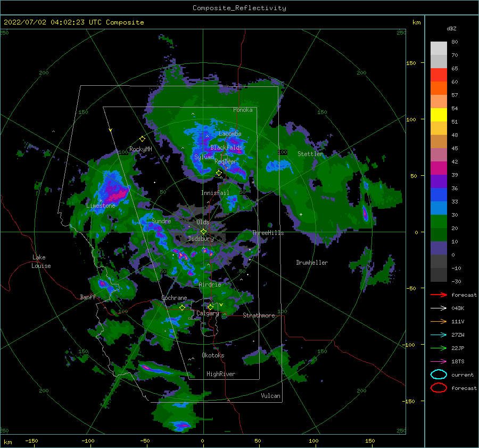Pick the bright yellow swatch below 54

point(439,115)
